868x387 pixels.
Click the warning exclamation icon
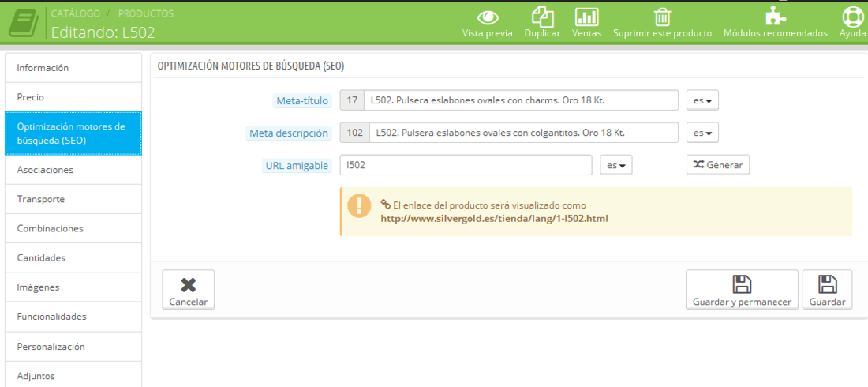[359, 205]
